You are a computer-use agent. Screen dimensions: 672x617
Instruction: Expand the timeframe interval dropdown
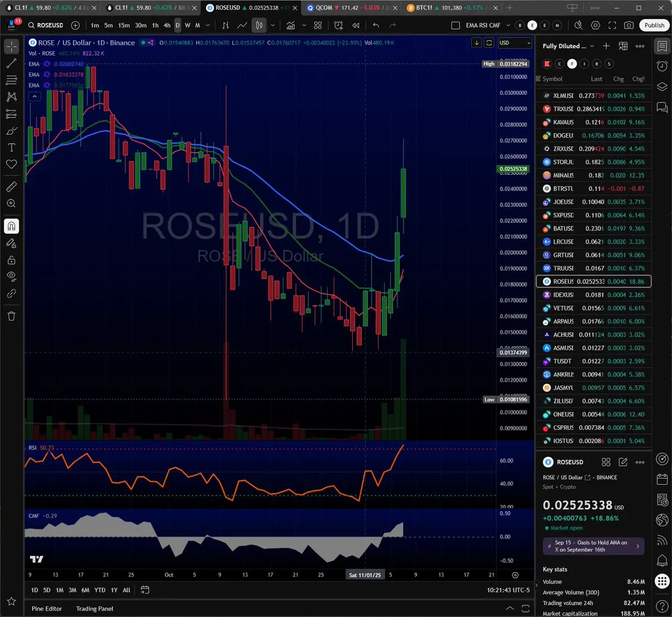click(x=208, y=25)
